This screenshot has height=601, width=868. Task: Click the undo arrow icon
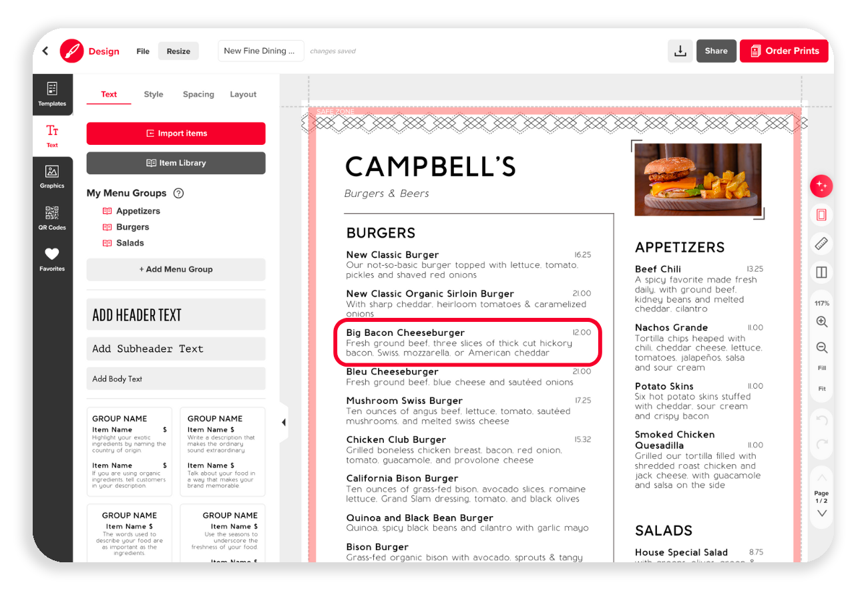coord(822,421)
